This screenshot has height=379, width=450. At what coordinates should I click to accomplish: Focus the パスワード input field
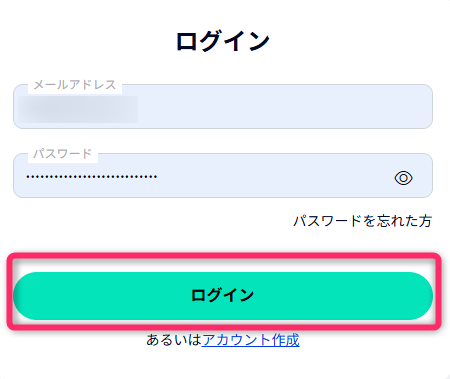(x=223, y=175)
